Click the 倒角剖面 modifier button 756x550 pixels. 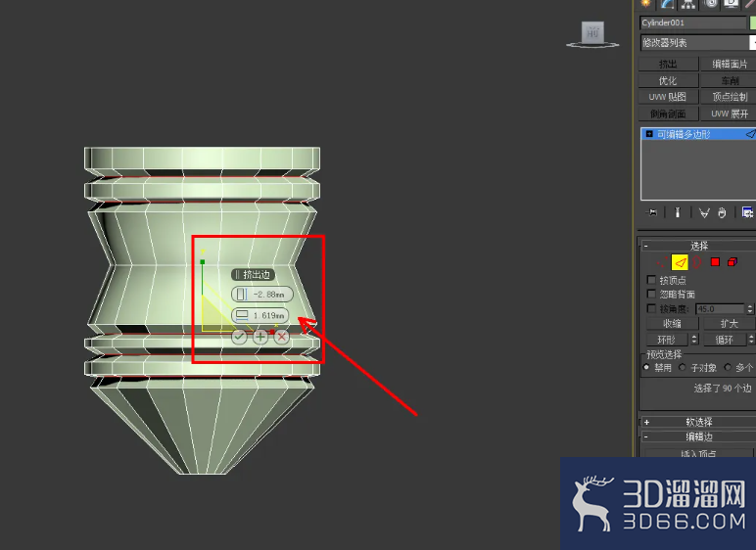click(668, 114)
